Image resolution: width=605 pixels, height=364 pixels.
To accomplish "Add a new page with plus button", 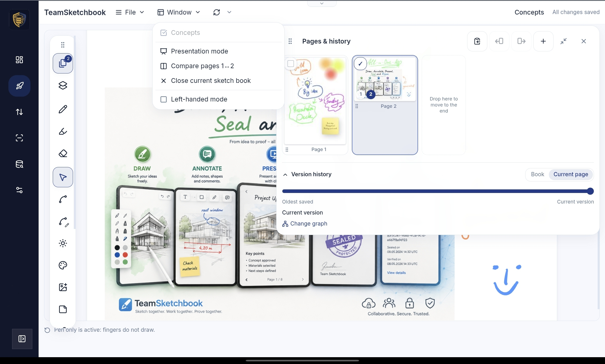I will (543, 41).
